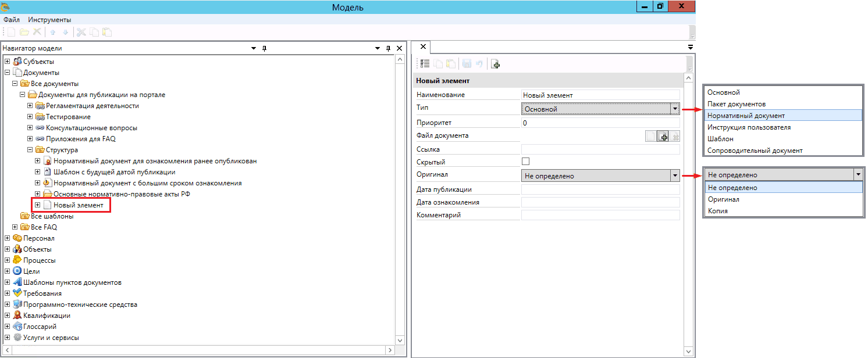Click the move up arrow in main toolbar
The height and width of the screenshot is (358, 868).
point(52,33)
